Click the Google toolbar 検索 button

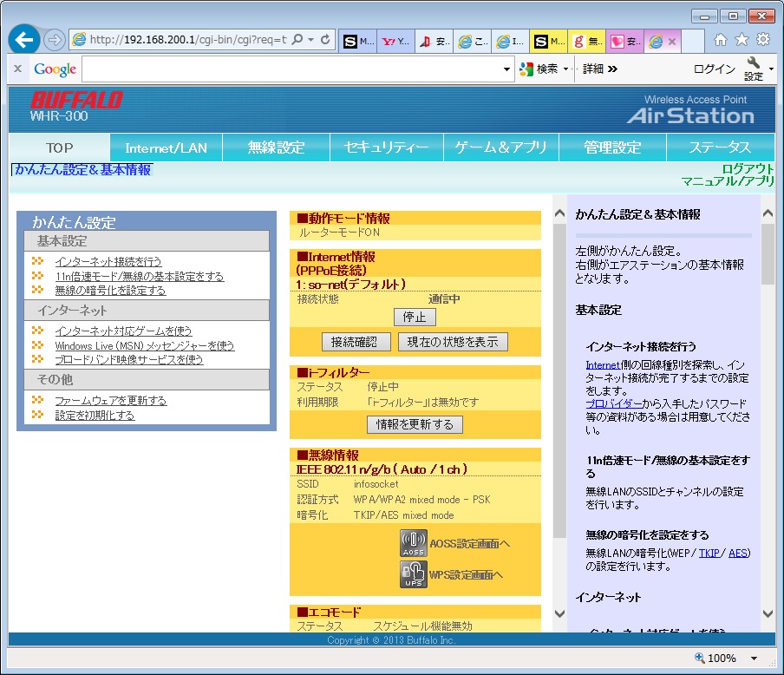(539, 69)
